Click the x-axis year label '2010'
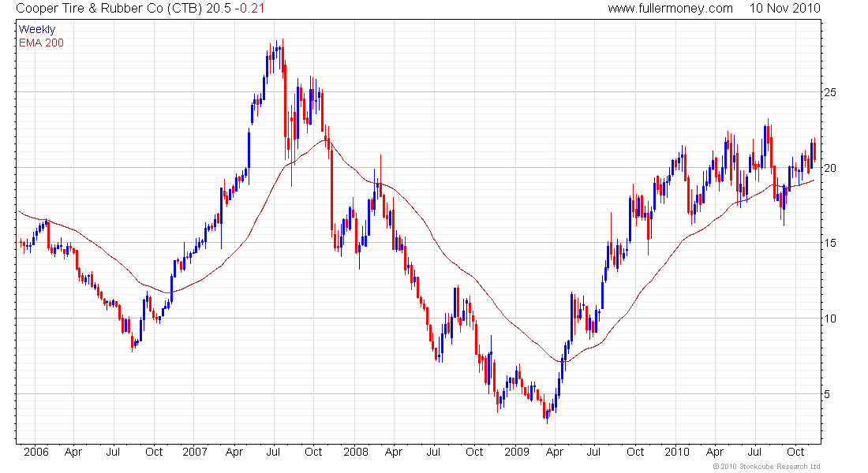868x473 pixels. (x=677, y=452)
